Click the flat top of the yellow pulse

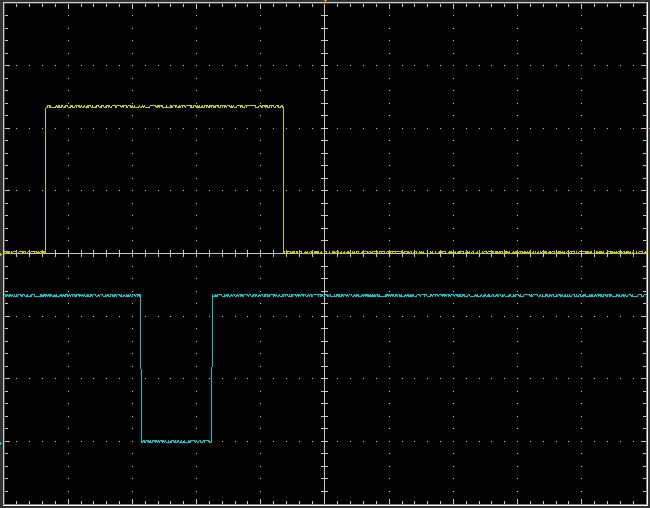click(x=165, y=106)
